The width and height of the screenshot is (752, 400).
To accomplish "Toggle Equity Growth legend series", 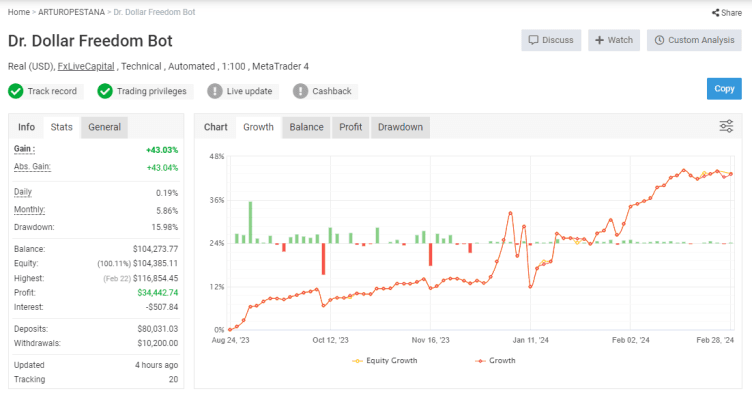I will coord(385,361).
